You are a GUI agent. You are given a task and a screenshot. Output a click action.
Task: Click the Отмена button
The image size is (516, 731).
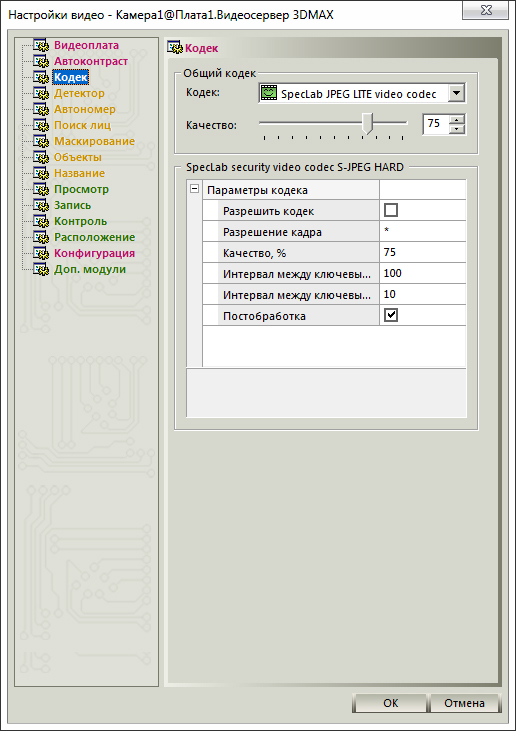(464, 703)
